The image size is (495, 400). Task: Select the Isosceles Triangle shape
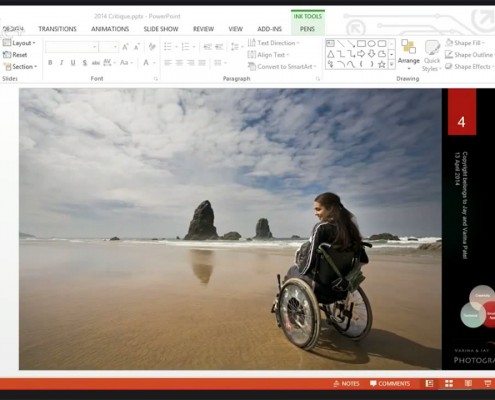point(330,54)
